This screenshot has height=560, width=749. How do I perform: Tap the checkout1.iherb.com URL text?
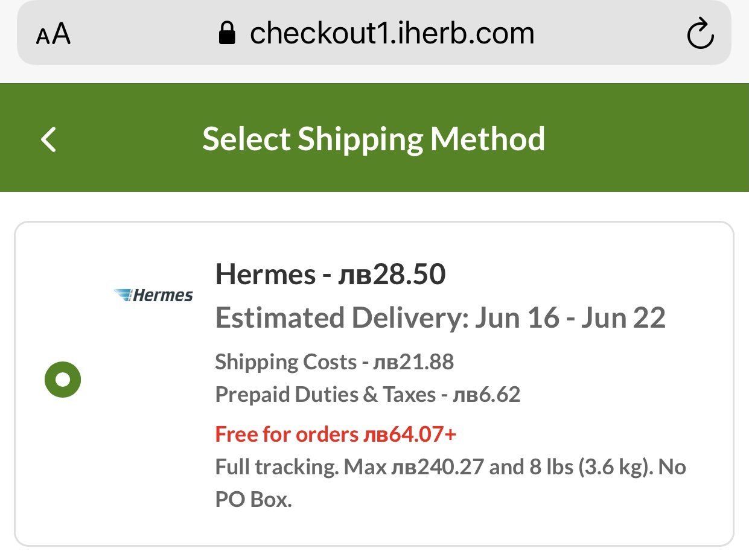(x=392, y=33)
